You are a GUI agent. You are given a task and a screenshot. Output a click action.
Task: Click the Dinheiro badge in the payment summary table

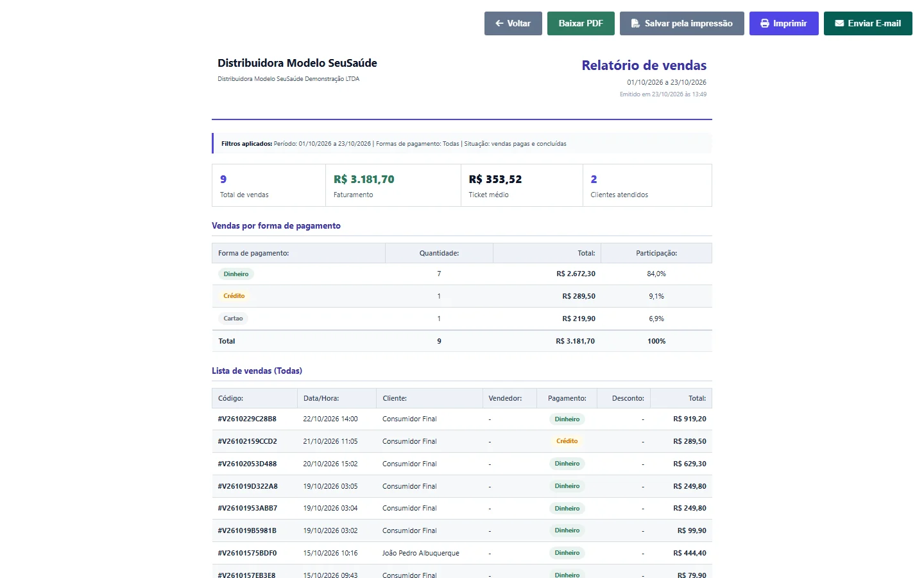click(x=236, y=274)
